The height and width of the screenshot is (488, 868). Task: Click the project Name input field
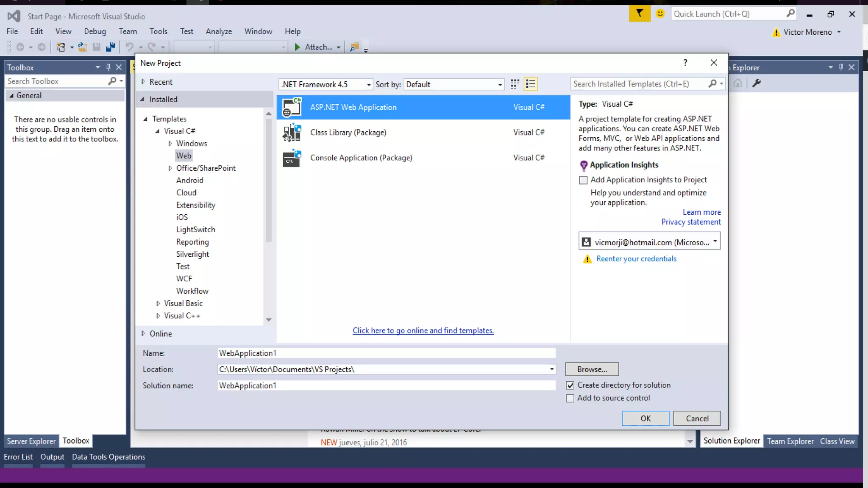click(x=386, y=353)
